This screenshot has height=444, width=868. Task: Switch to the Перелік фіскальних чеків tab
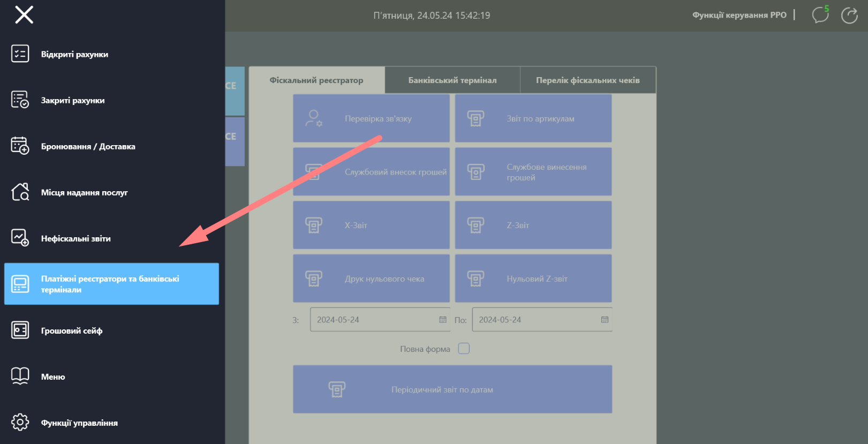[587, 80]
